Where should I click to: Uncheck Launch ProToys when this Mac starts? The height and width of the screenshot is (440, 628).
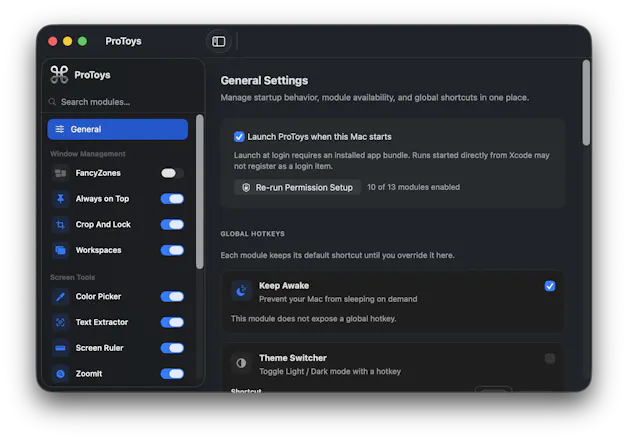click(x=239, y=137)
